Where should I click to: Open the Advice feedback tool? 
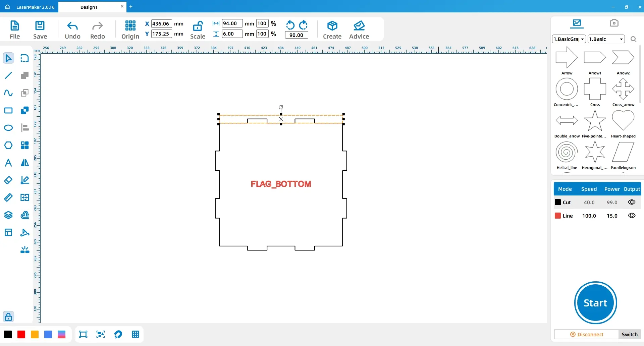(x=359, y=30)
